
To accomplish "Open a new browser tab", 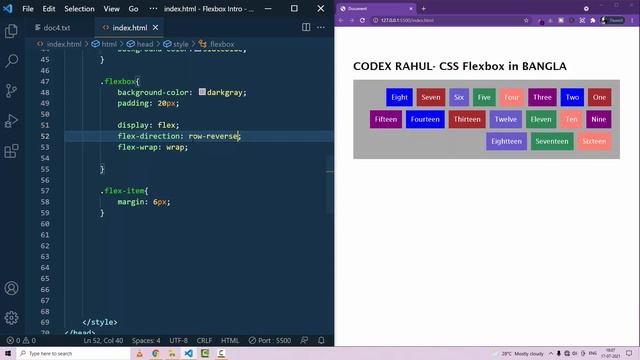I will pyautogui.click(x=423, y=9).
